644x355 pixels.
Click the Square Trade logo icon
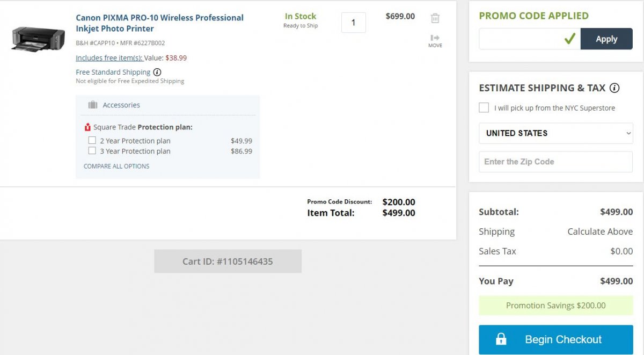coord(88,127)
